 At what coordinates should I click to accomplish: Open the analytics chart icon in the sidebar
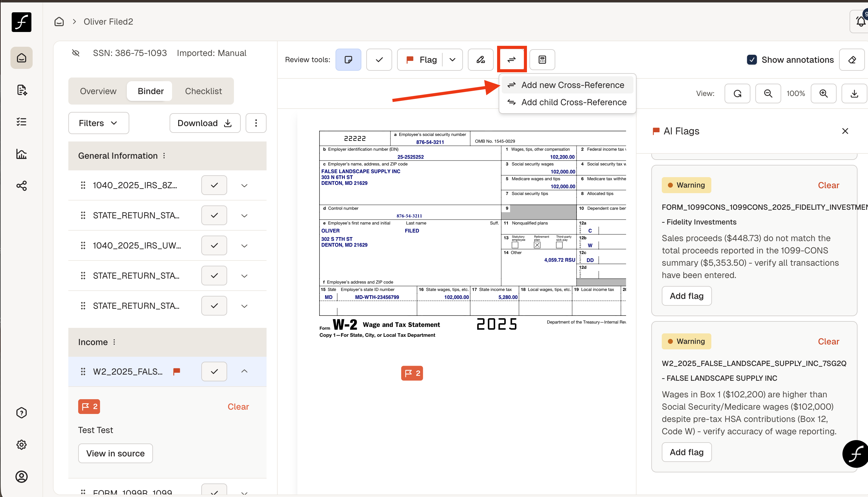(22, 154)
